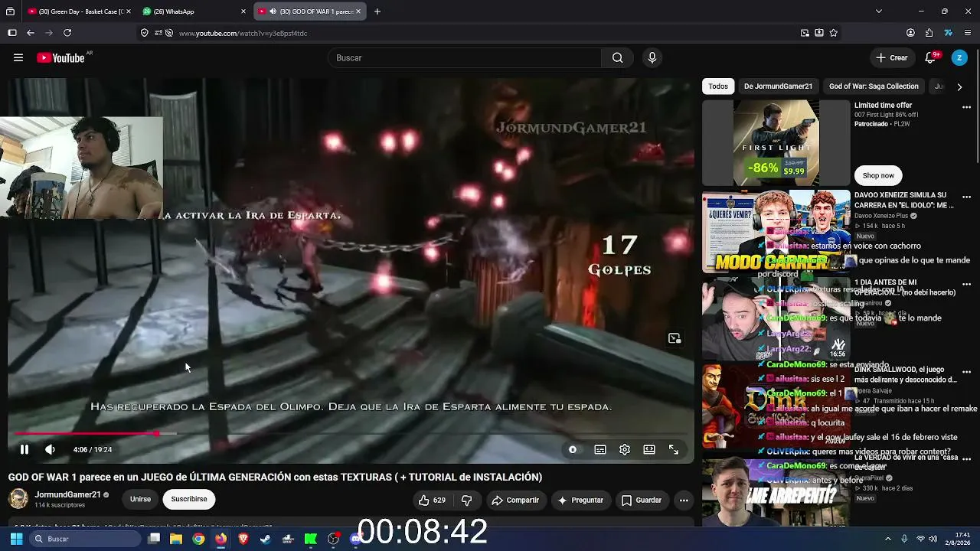980x551 pixels.
Task: Show more filter chips with arrow
Action: 959,86
